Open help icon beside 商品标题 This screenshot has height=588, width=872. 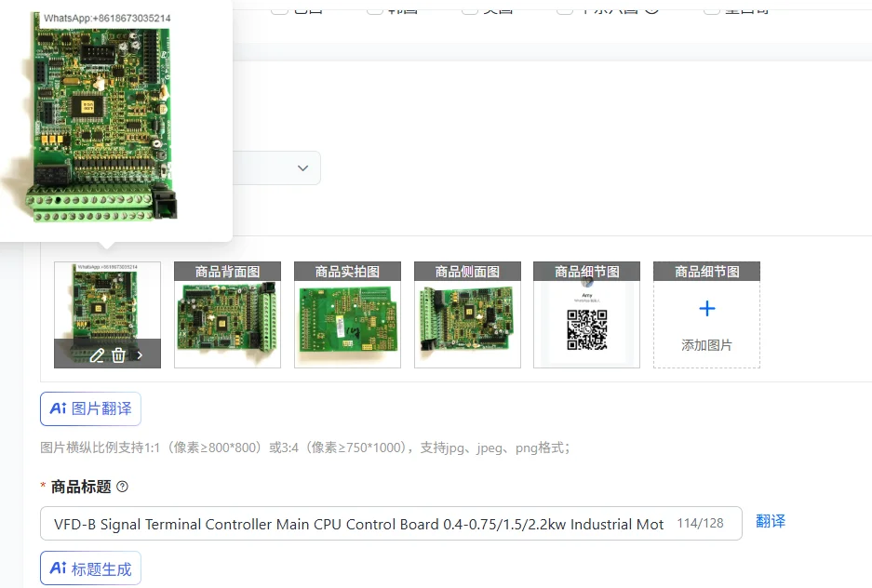pyautogui.click(x=122, y=487)
